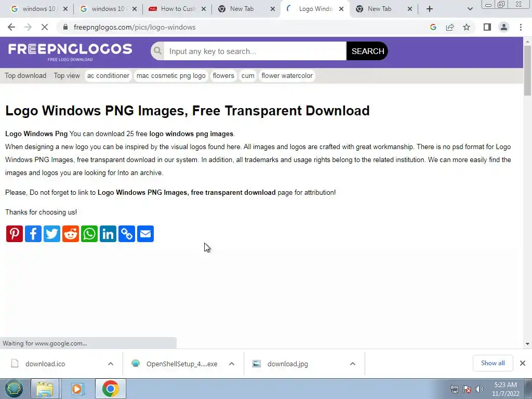Open the tab search dropdown chevron

tap(470, 9)
